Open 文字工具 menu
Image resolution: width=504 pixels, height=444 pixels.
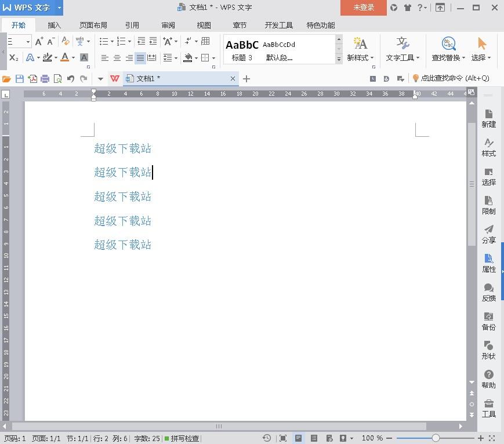tap(403, 50)
